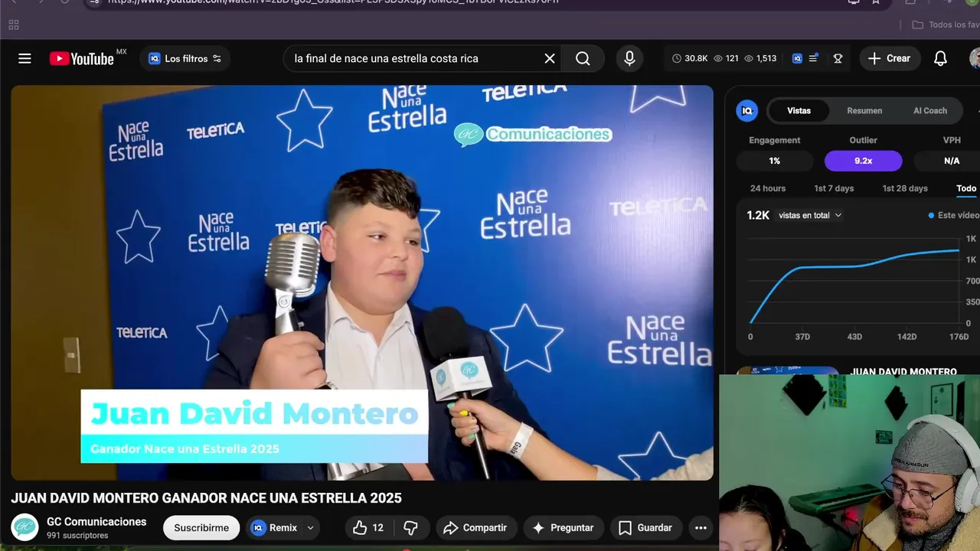Image resolution: width=980 pixels, height=551 pixels.
Task: Expand the Remix dropdown arrow
Action: (x=310, y=528)
